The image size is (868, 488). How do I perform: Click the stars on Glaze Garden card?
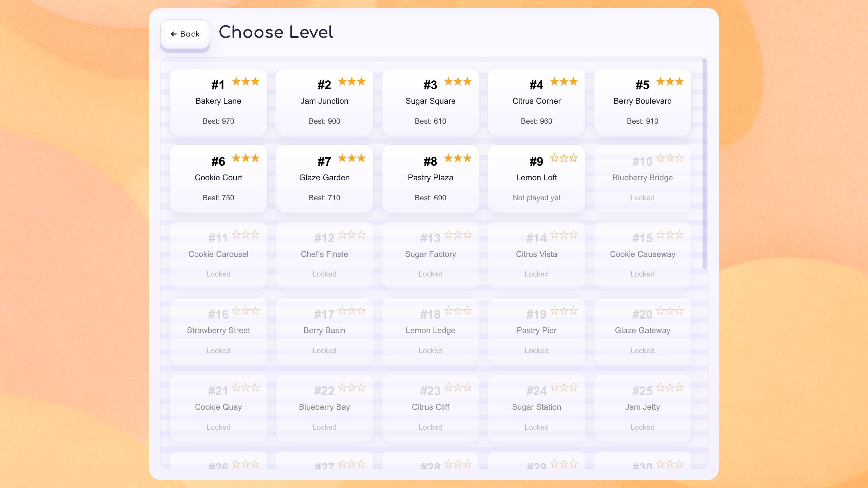[x=351, y=158]
